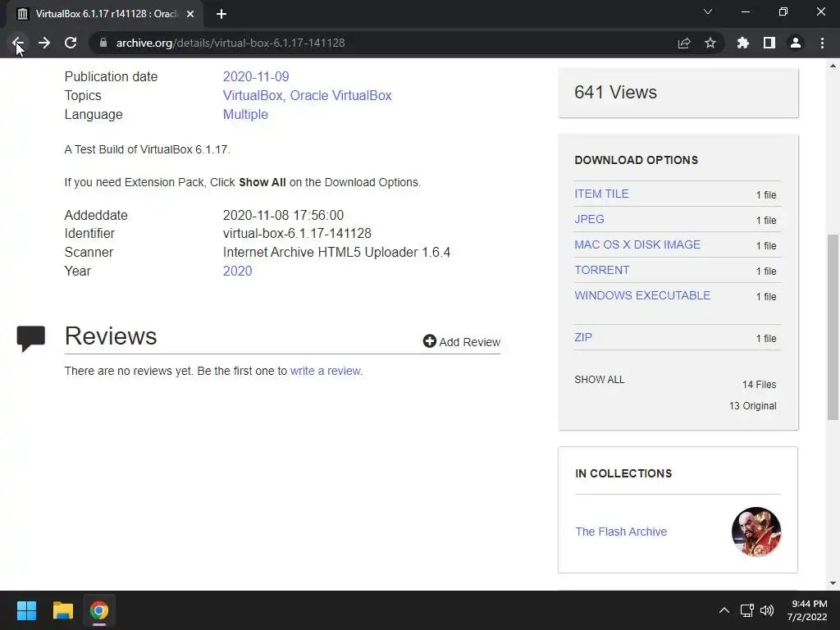The image size is (840, 630).
Task: Download the ITEM TILE file
Action: [601, 194]
